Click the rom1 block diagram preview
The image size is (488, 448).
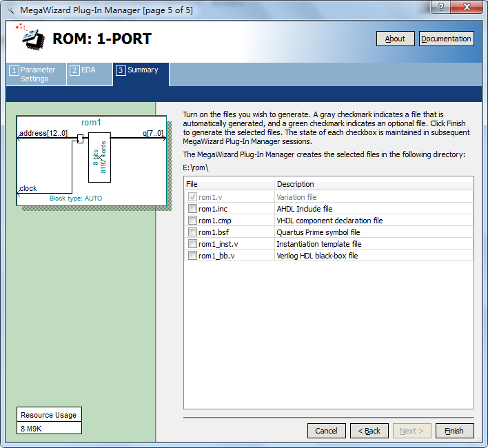pos(92,161)
